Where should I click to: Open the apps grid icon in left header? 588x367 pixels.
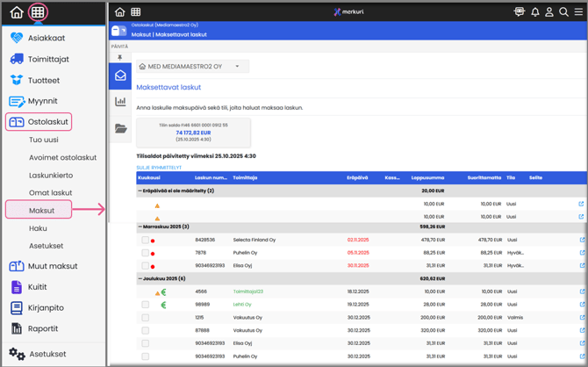pos(38,12)
